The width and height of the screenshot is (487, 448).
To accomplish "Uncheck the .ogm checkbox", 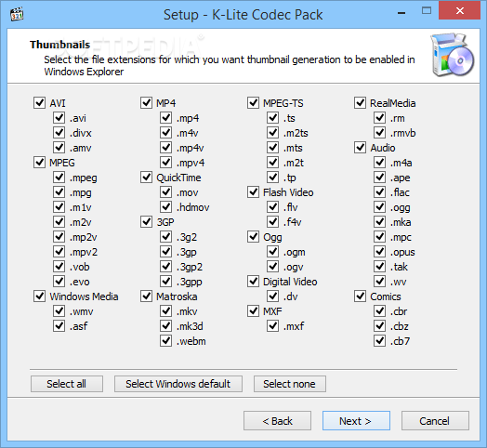I will (x=272, y=251).
